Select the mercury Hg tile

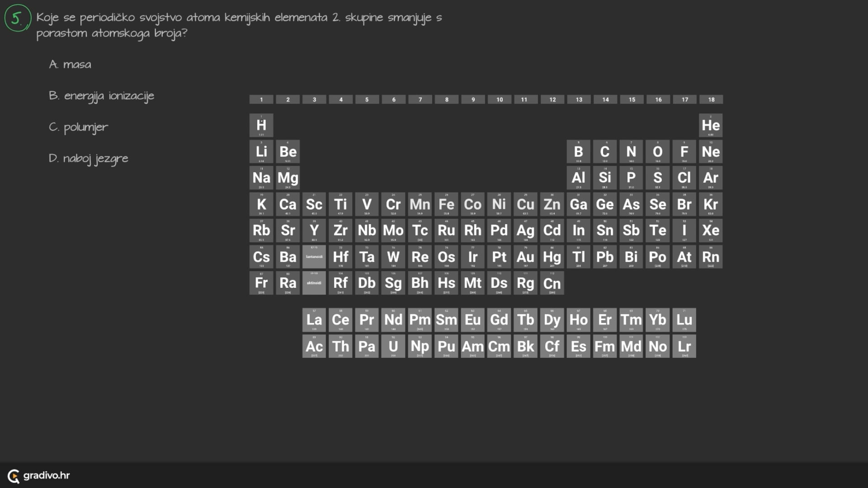point(552,257)
